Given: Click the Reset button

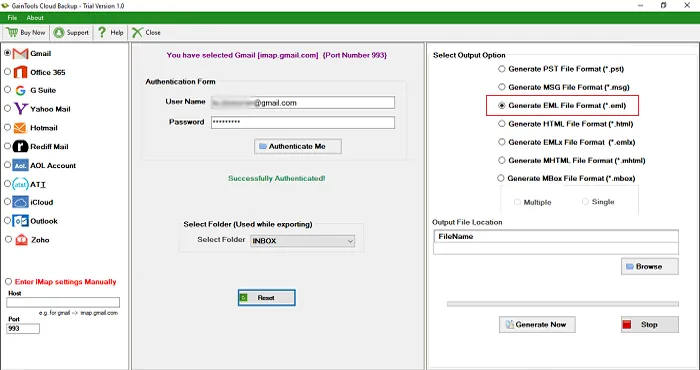Looking at the screenshot, I should (x=267, y=298).
